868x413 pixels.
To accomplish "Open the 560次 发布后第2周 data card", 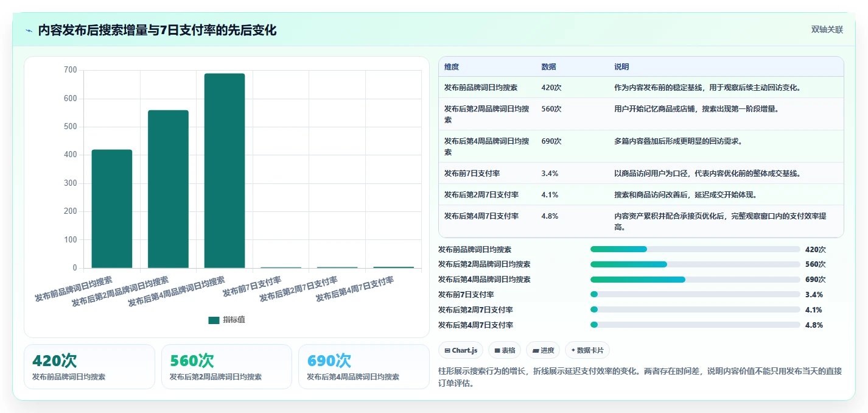I will [x=226, y=367].
